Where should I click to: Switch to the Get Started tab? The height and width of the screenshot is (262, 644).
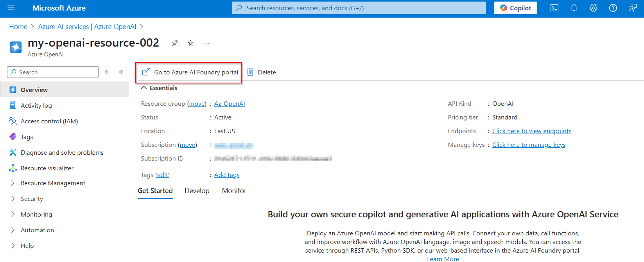(x=155, y=191)
